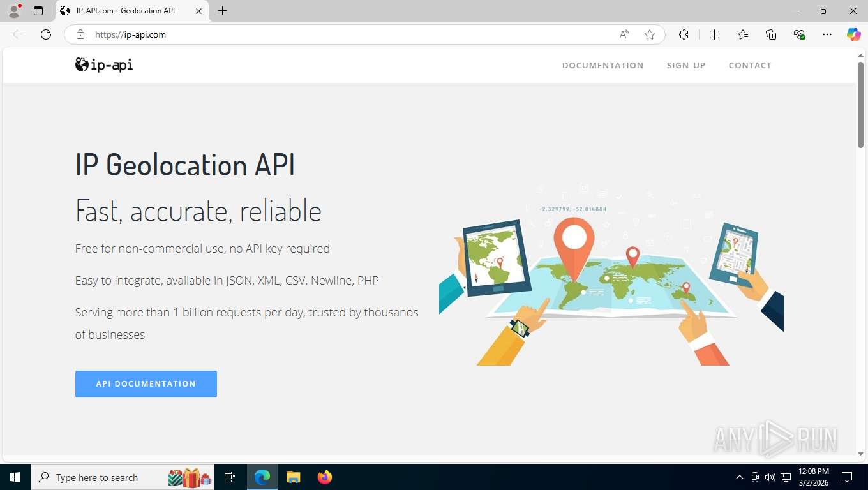868x490 pixels.
Task: Open the CONTACT nav link
Action: [x=750, y=65]
